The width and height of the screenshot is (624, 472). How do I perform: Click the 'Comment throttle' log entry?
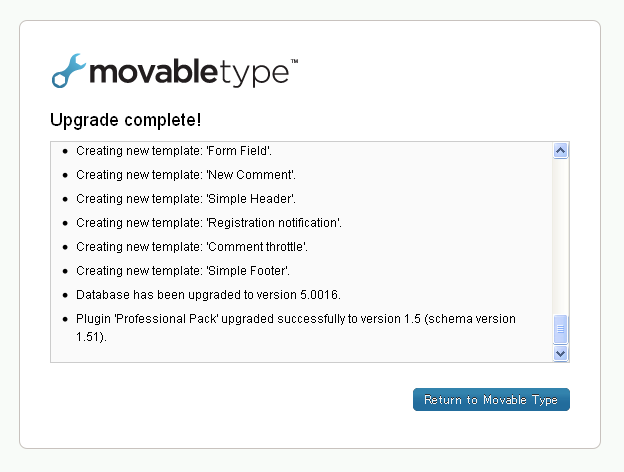pyautogui.click(x=192, y=247)
